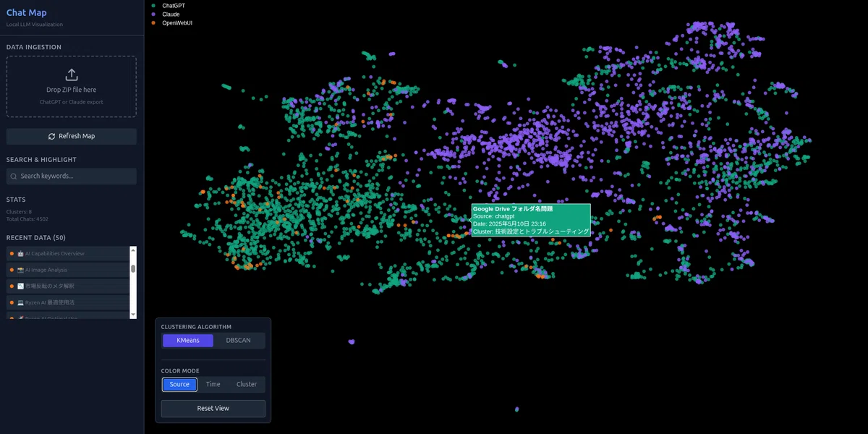Click orange dot beside AI Image Analysis

click(12, 270)
